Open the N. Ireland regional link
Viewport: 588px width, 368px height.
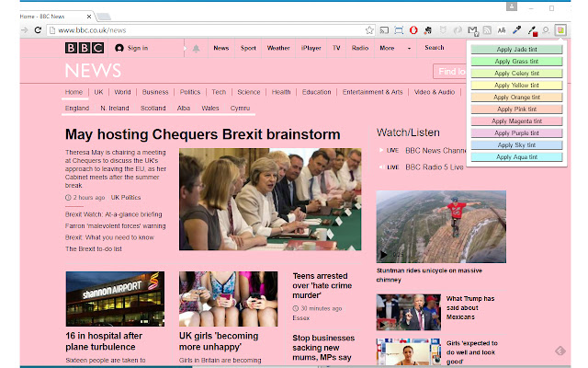(115, 109)
